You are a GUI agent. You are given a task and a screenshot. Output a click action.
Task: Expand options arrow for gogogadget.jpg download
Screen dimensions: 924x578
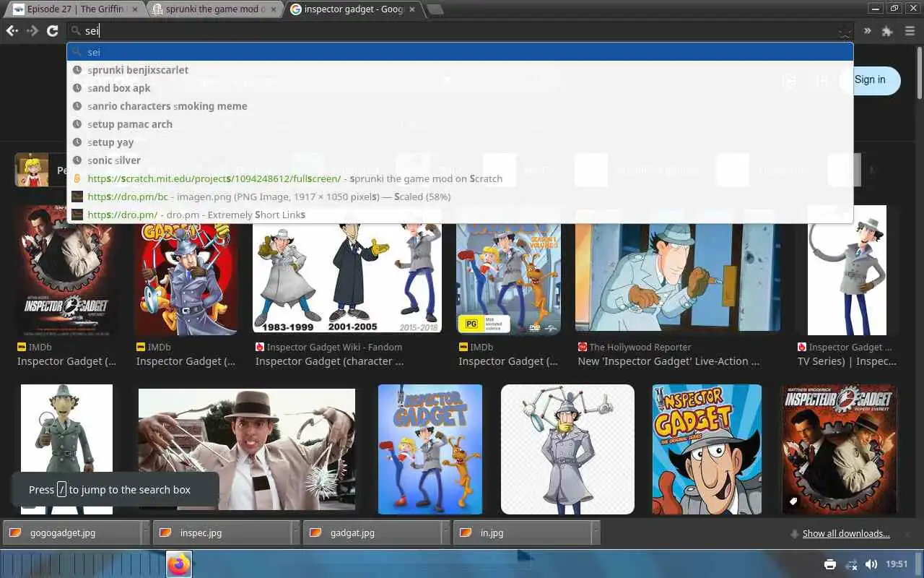pos(145,533)
